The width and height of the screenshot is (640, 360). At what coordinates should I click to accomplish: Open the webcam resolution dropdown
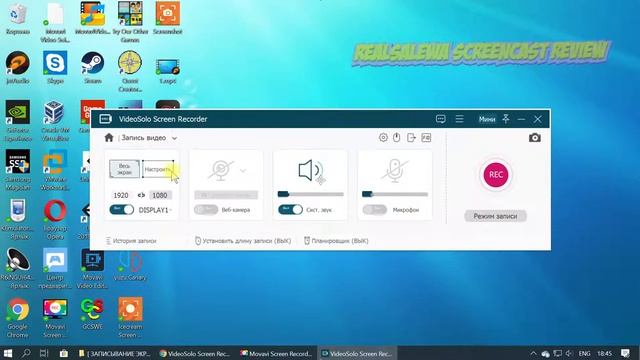click(226, 195)
